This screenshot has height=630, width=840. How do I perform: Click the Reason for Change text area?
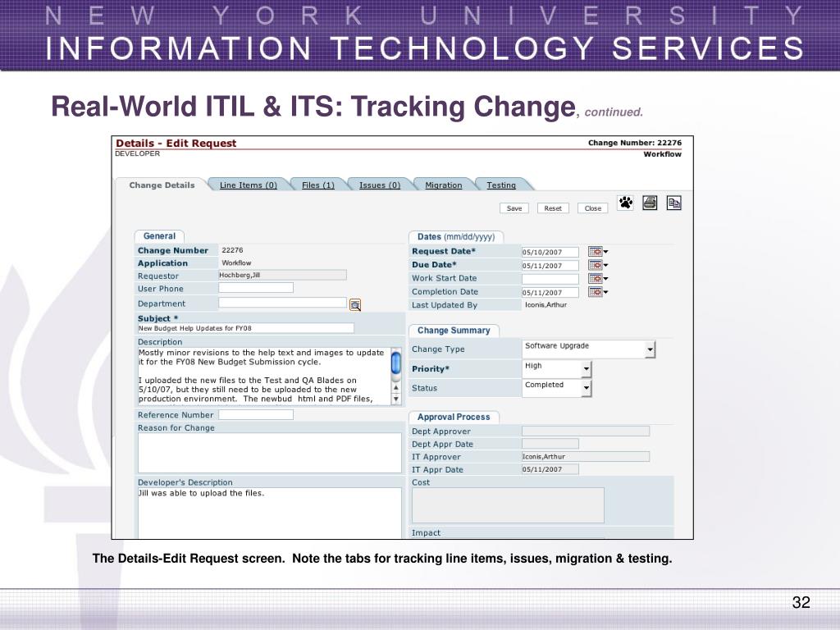[269, 453]
